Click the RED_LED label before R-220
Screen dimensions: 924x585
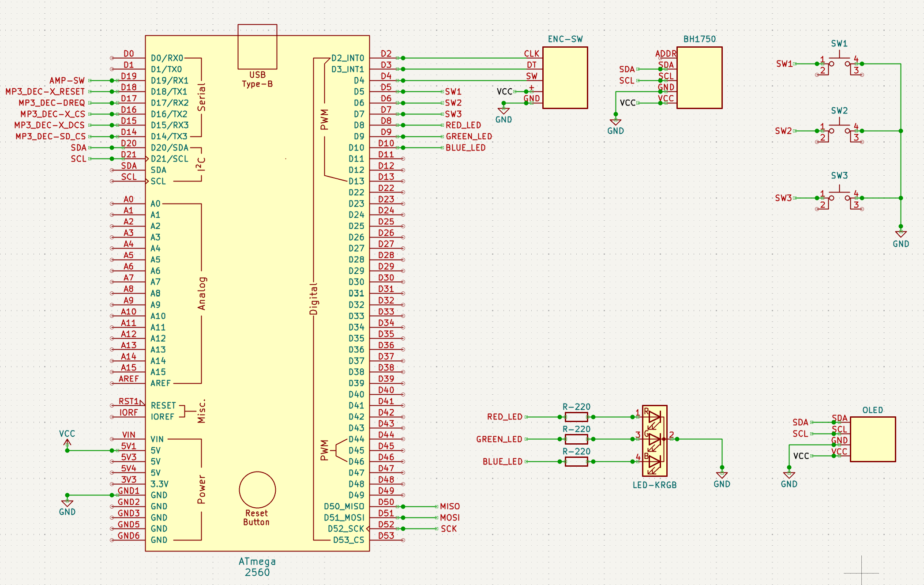tap(505, 417)
